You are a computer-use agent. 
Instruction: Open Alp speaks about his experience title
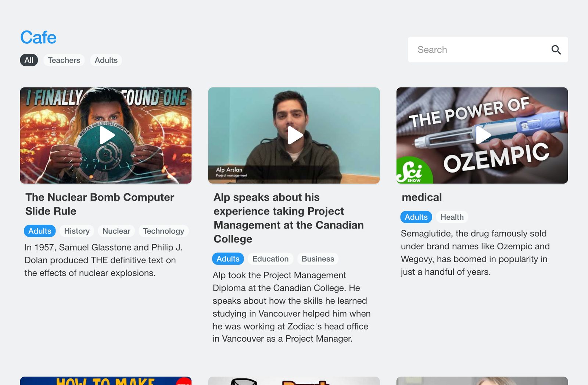tap(289, 218)
